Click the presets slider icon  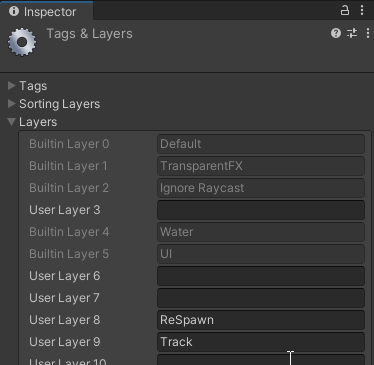pos(352,33)
